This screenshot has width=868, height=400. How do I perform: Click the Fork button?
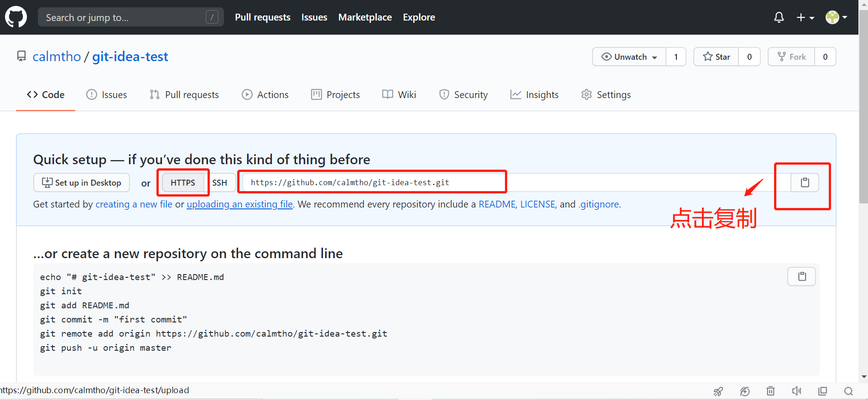pyautogui.click(x=792, y=57)
